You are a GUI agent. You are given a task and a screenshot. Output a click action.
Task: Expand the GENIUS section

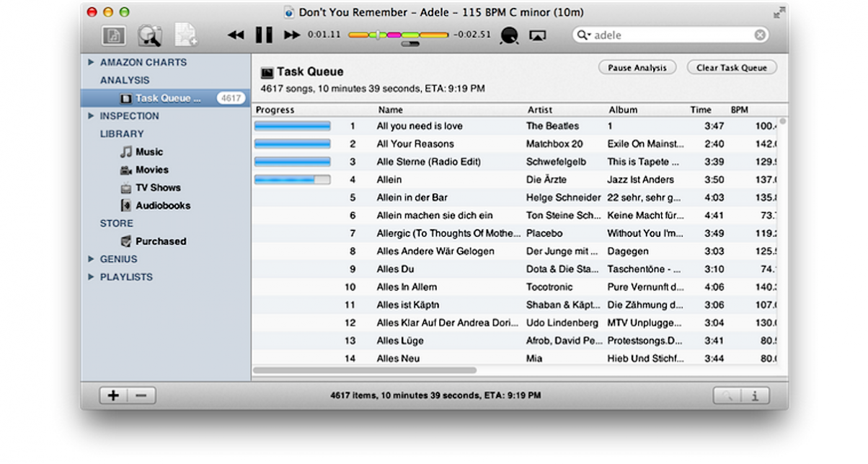pos(91,259)
